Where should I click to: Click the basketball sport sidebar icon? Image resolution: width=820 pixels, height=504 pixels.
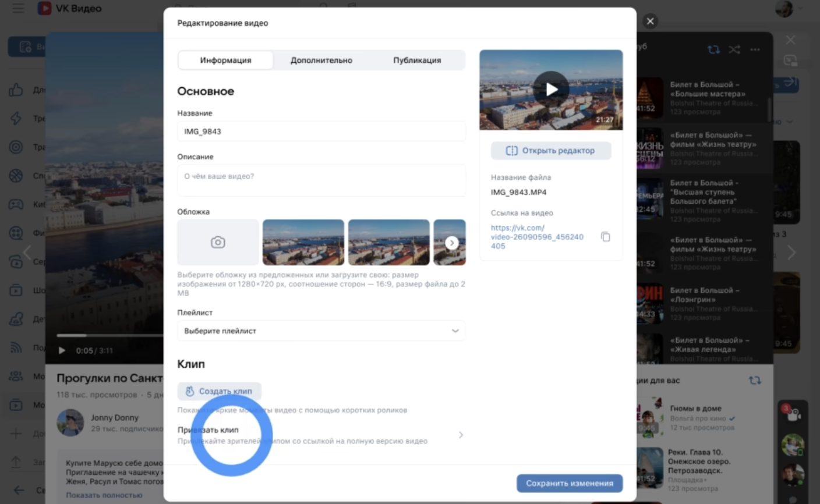tap(16, 176)
